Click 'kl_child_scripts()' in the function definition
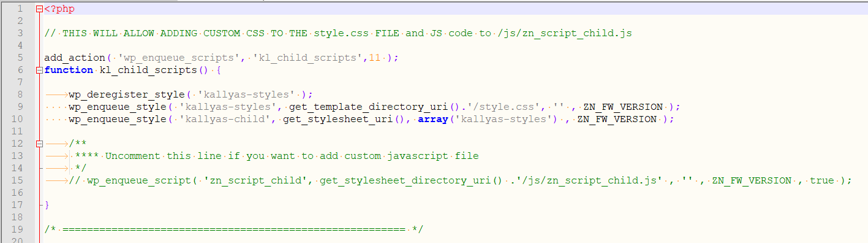 pyautogui.click(x=154, y=70)
